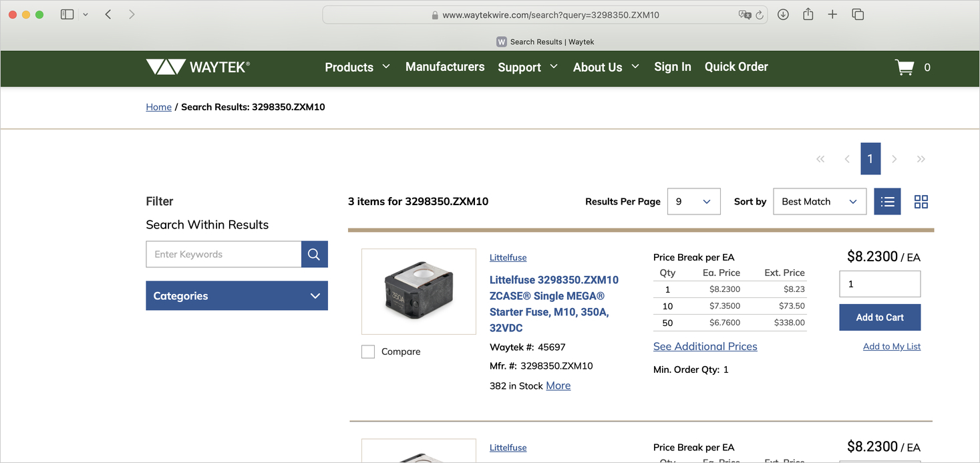The height and width of the screenshot is (463, 980).
Task: Select the Manufacturers menu item
Action: pos(445,67)
